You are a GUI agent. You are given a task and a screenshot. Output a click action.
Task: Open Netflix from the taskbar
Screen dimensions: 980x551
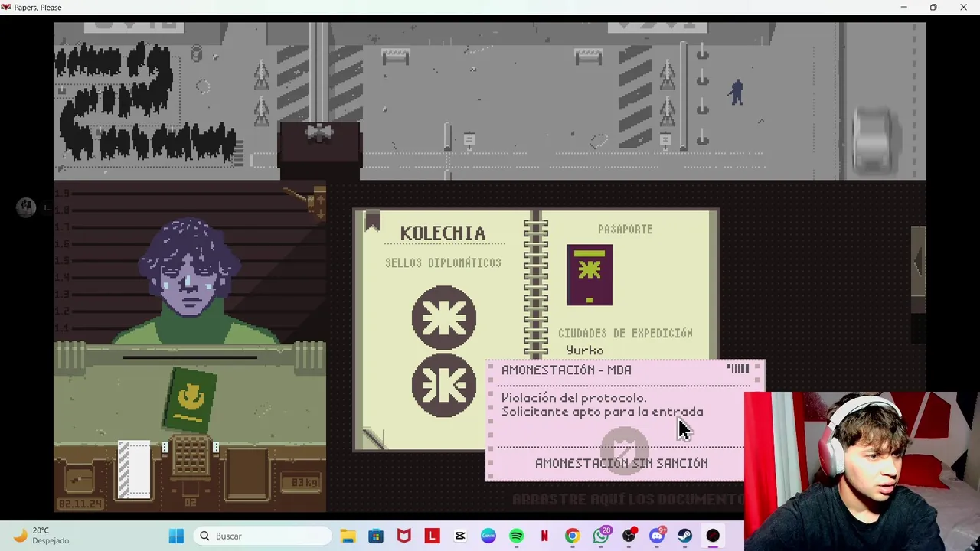tap(544, 536)
